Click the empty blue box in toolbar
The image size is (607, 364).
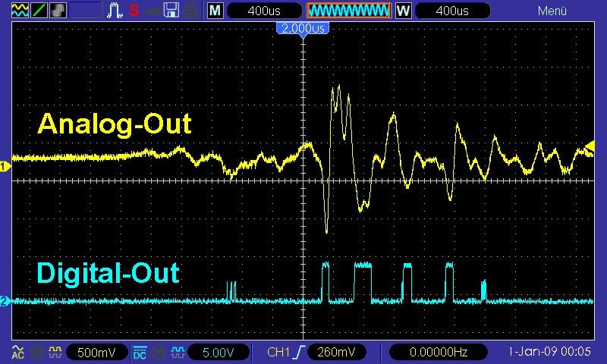(86, 10)
